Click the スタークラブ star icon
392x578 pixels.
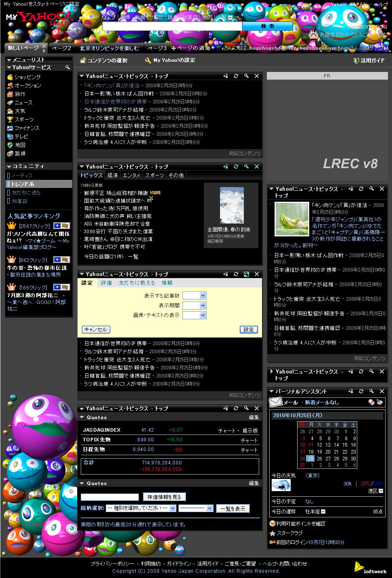[x=273, y=533]
